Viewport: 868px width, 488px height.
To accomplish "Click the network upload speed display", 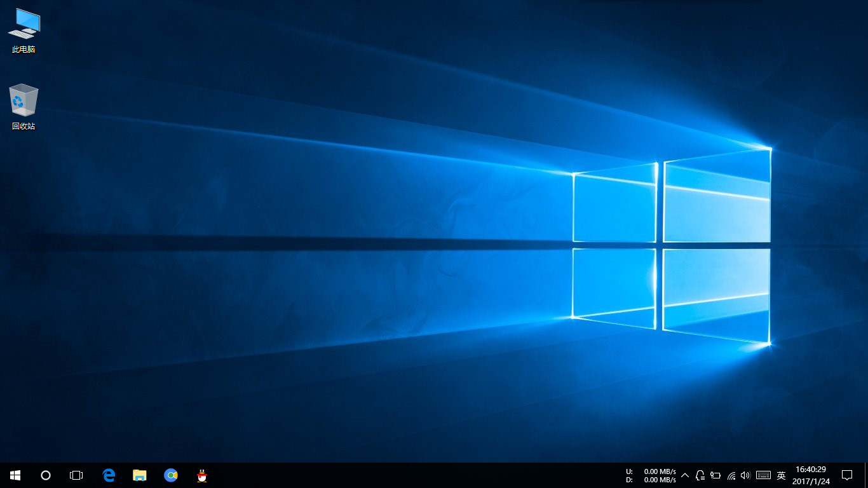I will 649,471.
